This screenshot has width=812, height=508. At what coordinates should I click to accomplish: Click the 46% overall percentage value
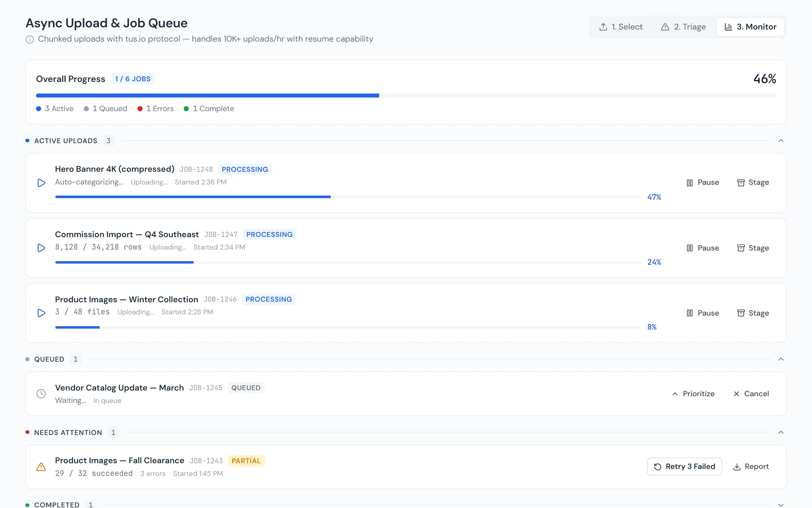pos(765,79)
